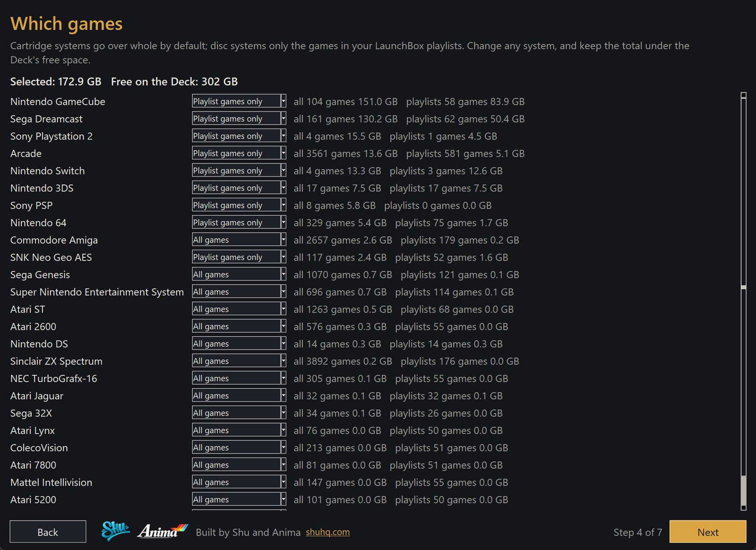Click the 'Free on the Deck: 302 GB' text

[x=174, y=81]
